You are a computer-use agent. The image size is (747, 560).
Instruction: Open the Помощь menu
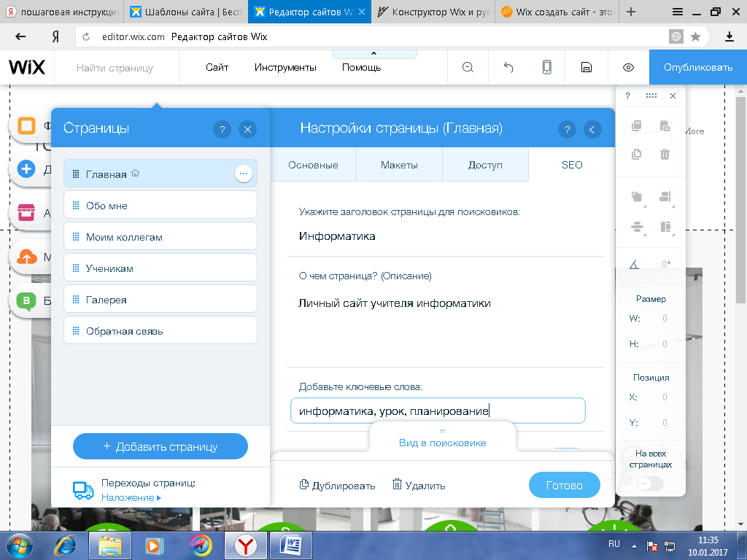pyautogui.click(x=362, y=68)
